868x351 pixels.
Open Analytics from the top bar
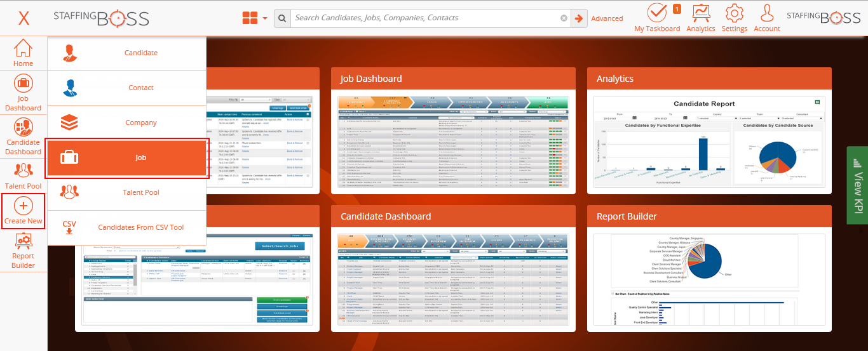(701, 18)
